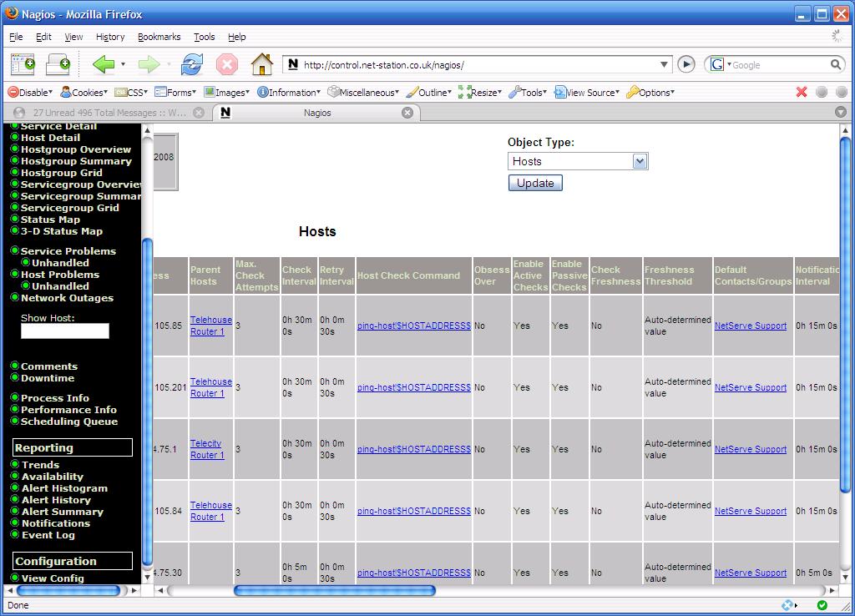Open View Config in the sidebar
Viewport: 855px width, 616px height.
(53, 578)
